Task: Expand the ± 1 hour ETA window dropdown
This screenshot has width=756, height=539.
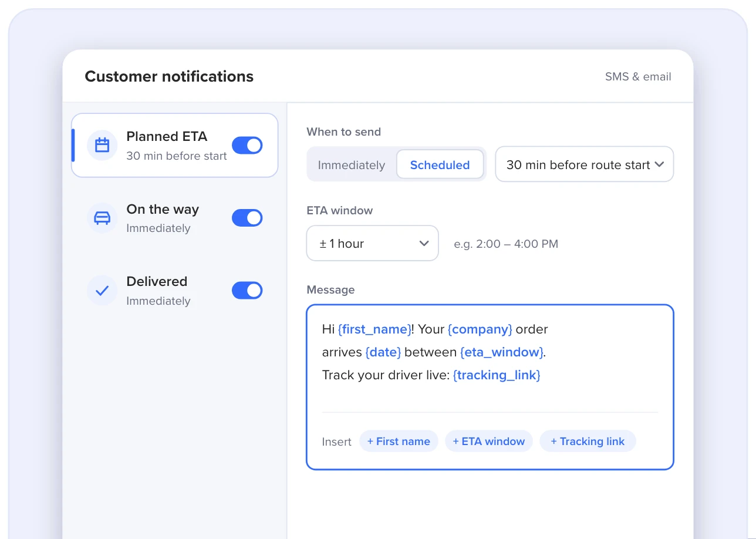Action: [373, 243]
